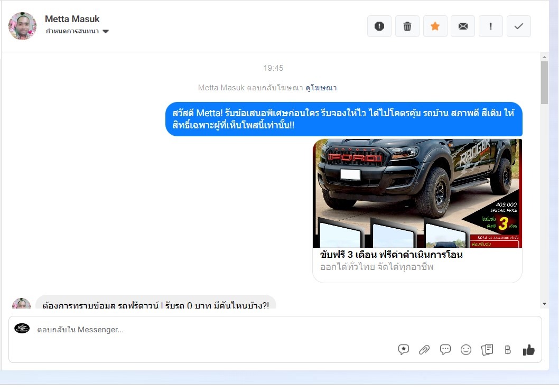Image resolution: width=559 pixels, height=392 pixels.
Task: Open the emoji picker smiley icon
Action: click(x=466, y=350)
